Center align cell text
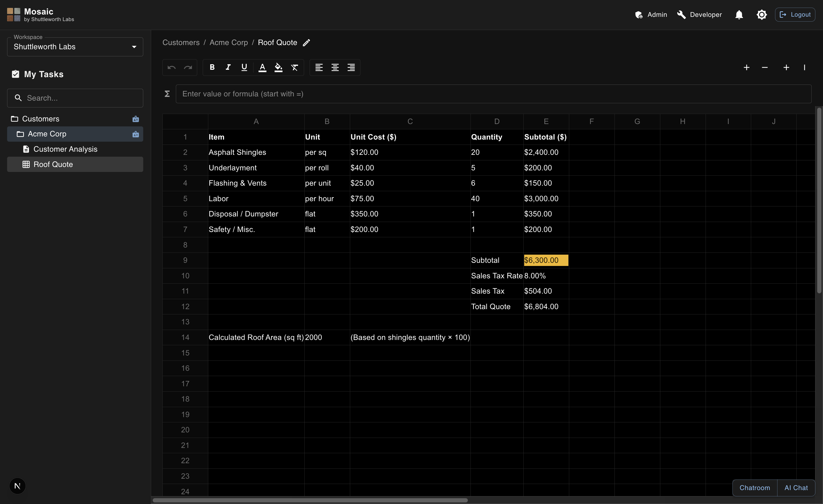 coord(335,67)
